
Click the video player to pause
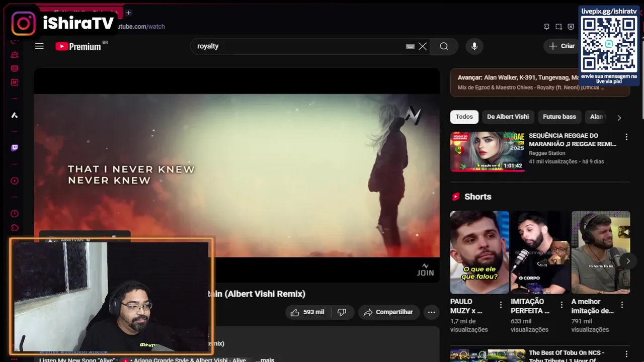[x=236, y=175]
